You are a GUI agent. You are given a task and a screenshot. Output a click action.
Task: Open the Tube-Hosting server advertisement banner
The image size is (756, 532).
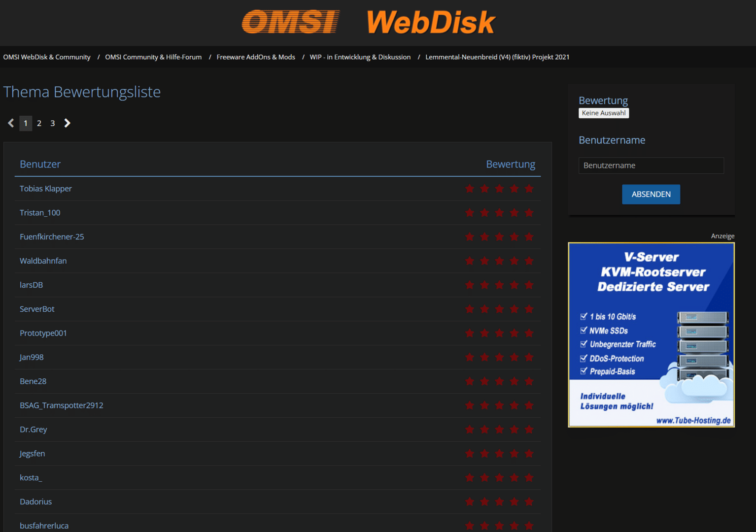coord(651,335)
